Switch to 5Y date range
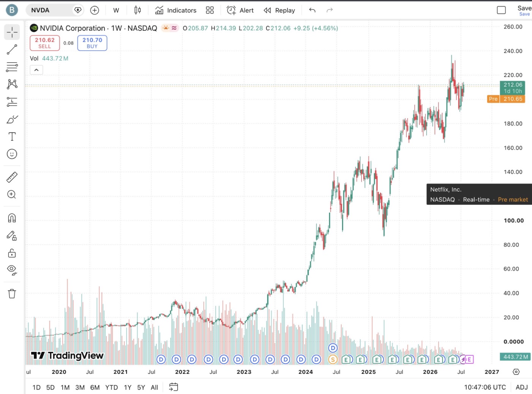The height and width of the screenshot is (394, 532). click(x=141, y=388)
